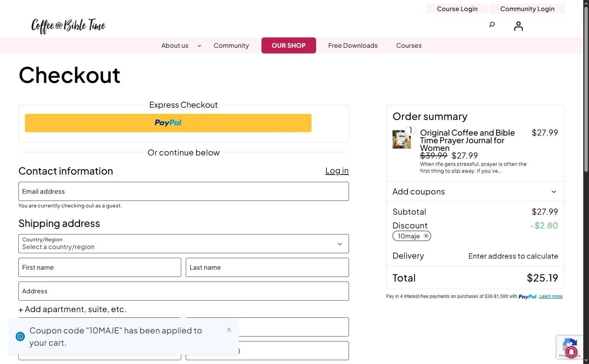Remove the 10maje coupon chip
The width and height of the screenshot is (589, 364).
tap(426, 236)
